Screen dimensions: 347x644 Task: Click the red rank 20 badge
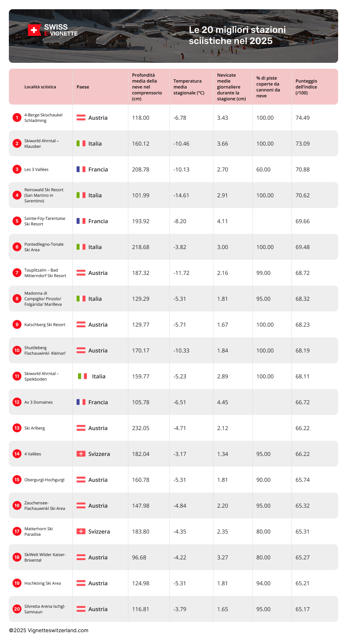(x=17, y=609)
